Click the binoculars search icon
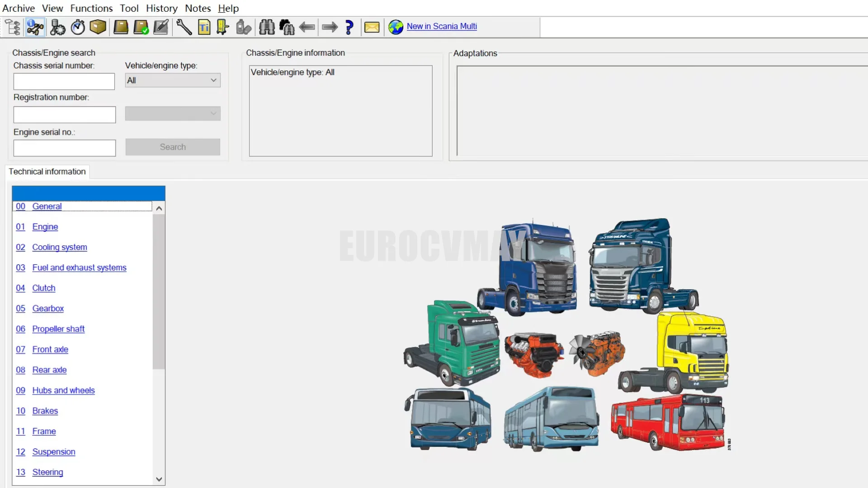868x488 pixels. [x=267, y=27]
